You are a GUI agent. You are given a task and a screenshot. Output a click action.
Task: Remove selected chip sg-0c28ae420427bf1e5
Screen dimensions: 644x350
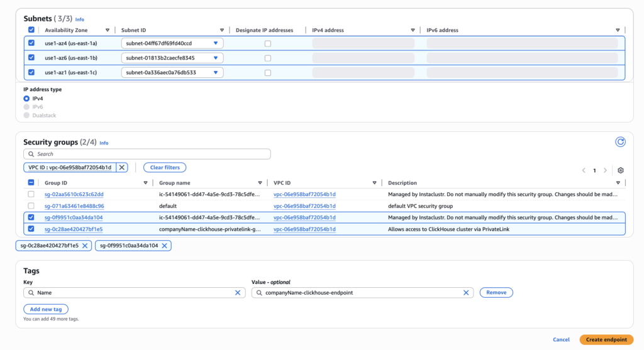85,246
